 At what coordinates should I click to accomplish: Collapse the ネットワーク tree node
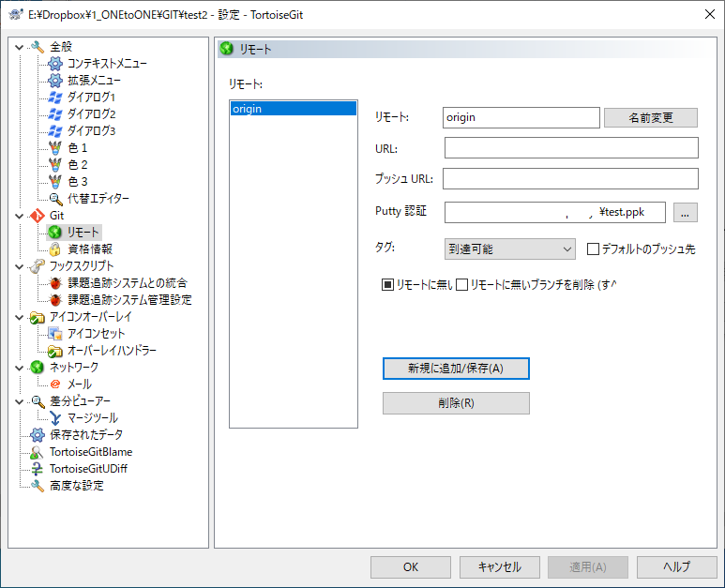20,368
